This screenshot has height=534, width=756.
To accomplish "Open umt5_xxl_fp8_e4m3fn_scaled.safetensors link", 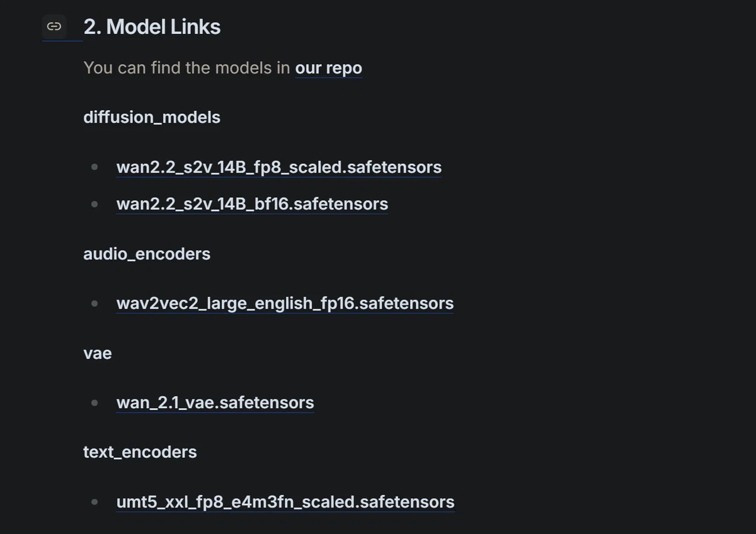I will [285, 502].
